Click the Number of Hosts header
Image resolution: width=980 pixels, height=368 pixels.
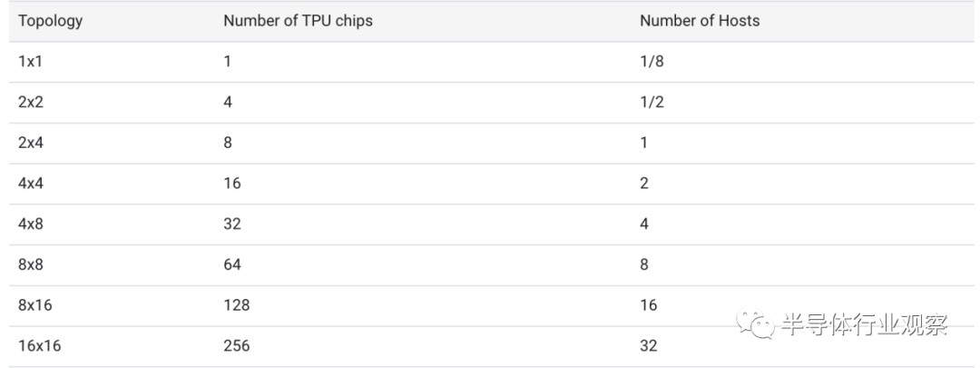coord(700,21)
